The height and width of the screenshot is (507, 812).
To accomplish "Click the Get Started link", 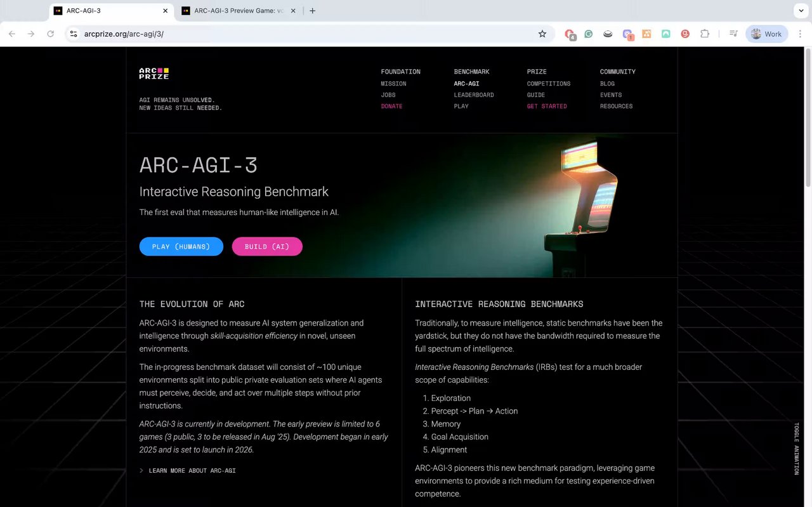I will click(547, 107).
